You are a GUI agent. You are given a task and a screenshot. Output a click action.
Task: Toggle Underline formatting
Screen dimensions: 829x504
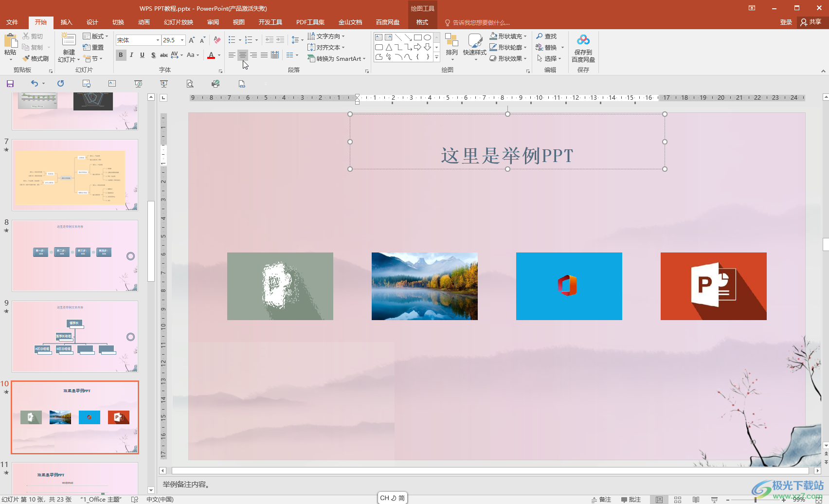(x=142, y=55)
